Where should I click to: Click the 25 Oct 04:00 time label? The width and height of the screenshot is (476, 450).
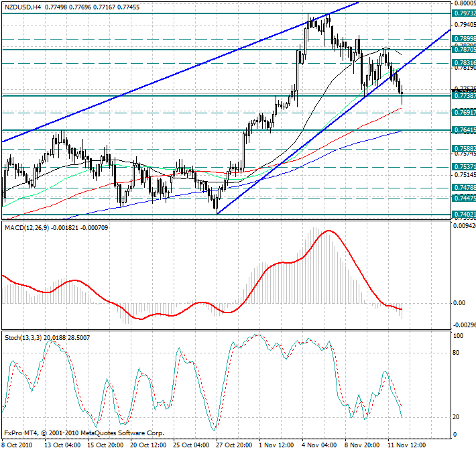tap(191, 445)
